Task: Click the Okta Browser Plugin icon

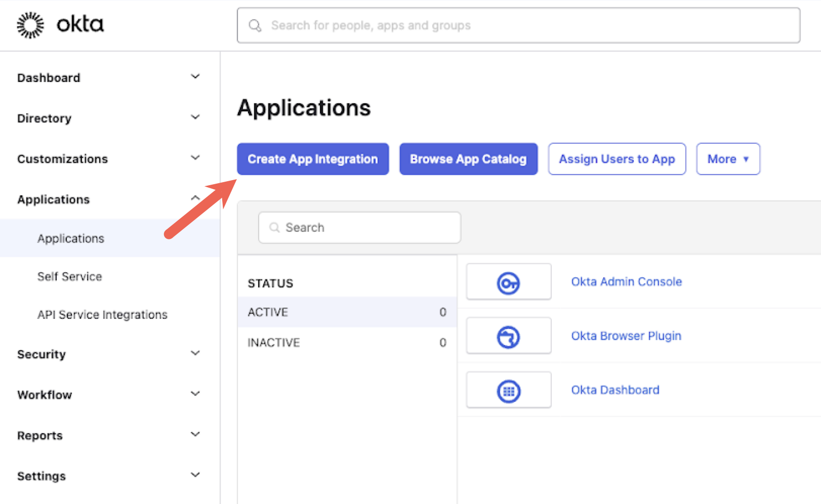Action: click(x=508, y=337)
